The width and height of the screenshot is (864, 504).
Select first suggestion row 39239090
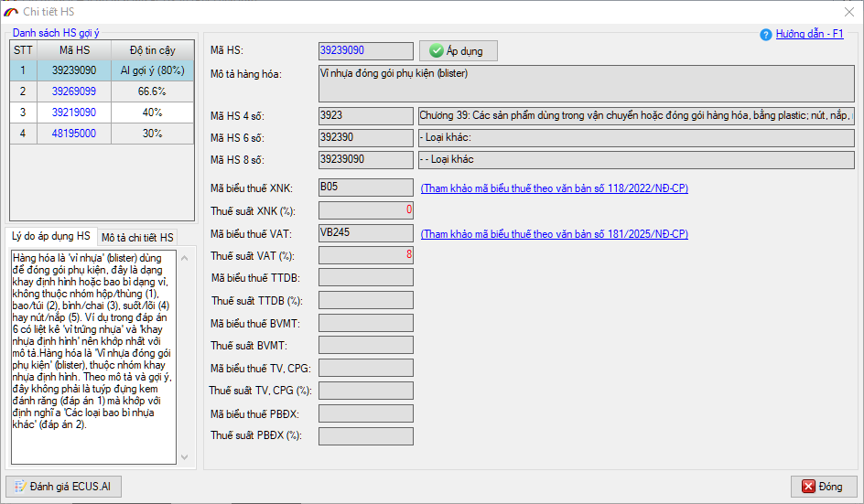[x=73, y=70]
